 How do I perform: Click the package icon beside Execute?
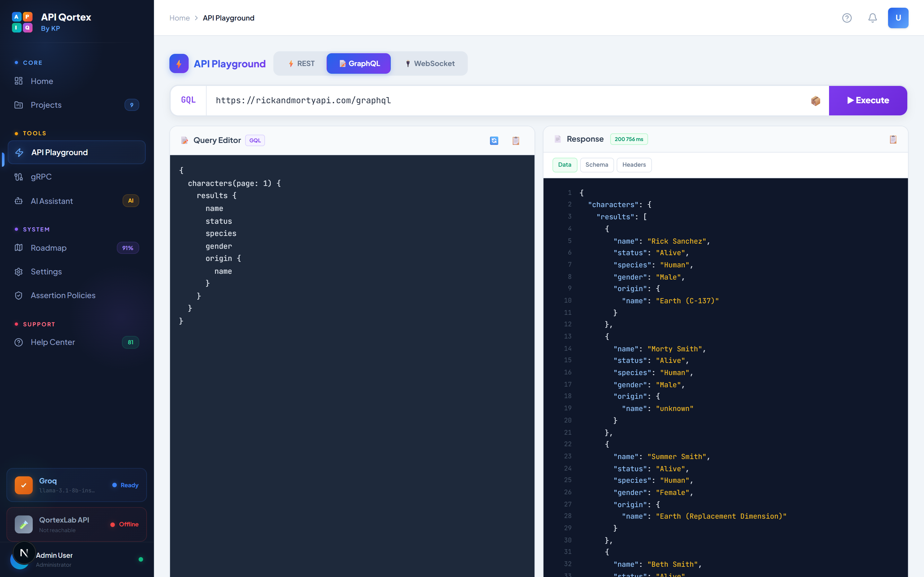tap(816, 100)
